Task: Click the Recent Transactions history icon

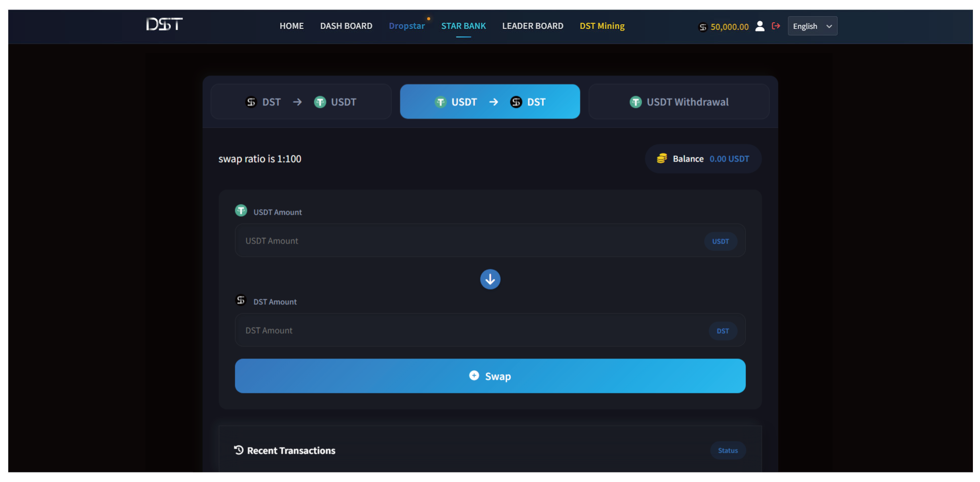Action: coord(239,450)
